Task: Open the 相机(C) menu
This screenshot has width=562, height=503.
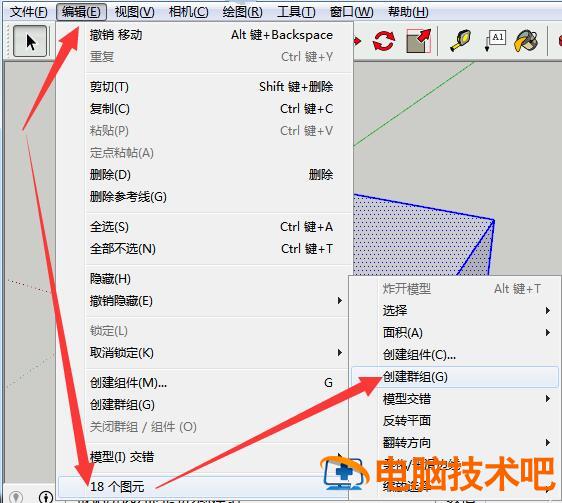Action: [189, 12]
